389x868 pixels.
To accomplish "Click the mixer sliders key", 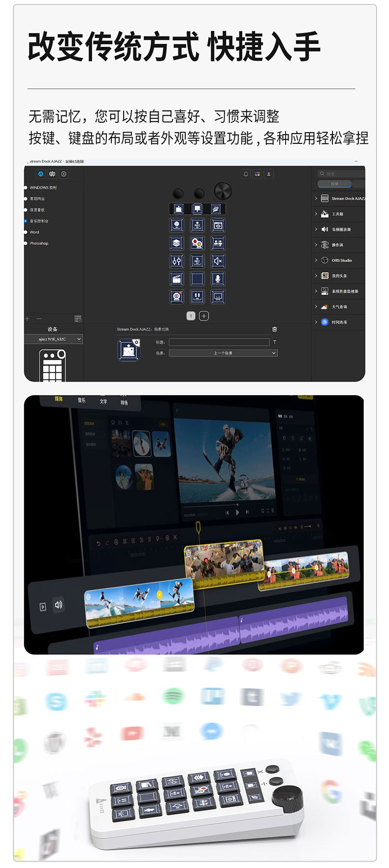I will click(177, 261).
